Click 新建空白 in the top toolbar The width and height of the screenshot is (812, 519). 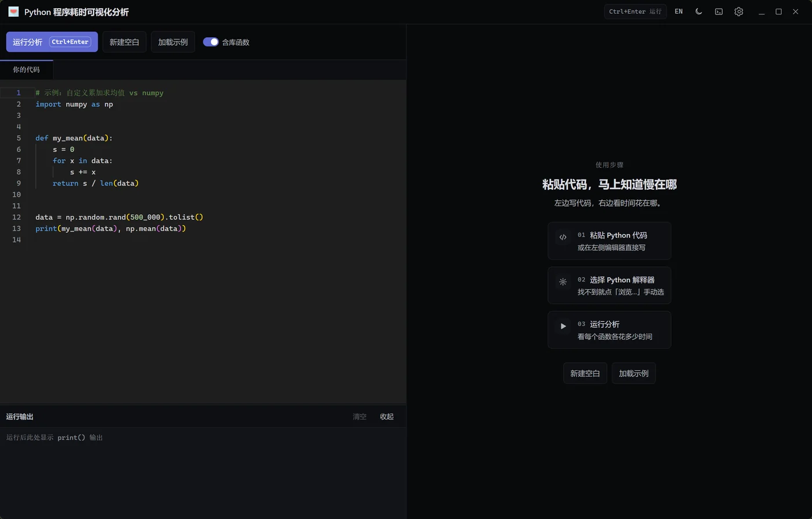pos(125,42)
